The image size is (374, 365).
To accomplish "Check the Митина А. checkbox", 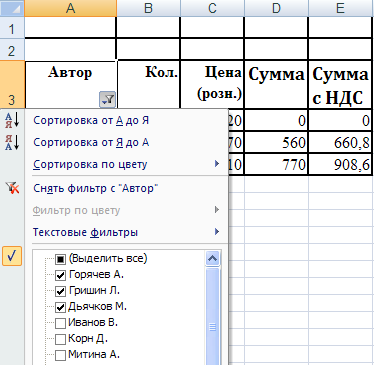I will [x=60, y=355].
